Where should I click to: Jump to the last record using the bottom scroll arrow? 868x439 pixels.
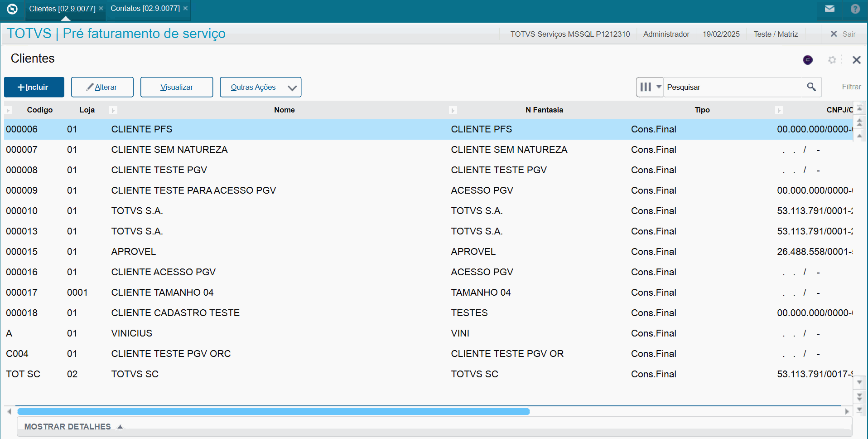(x=859, y=410)
